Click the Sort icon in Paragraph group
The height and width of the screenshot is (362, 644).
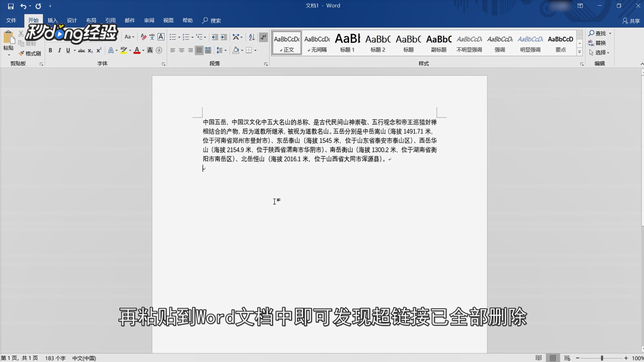coord(252,37)
